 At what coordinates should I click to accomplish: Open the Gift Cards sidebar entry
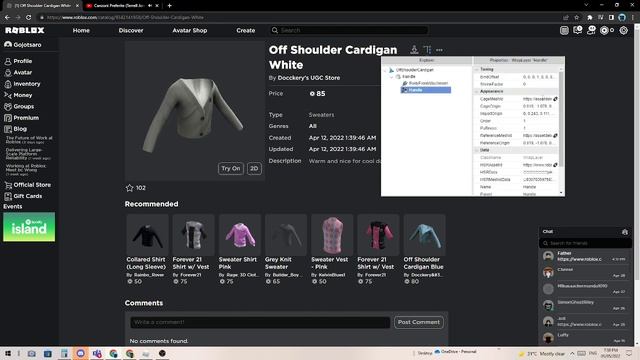point(23,196)
